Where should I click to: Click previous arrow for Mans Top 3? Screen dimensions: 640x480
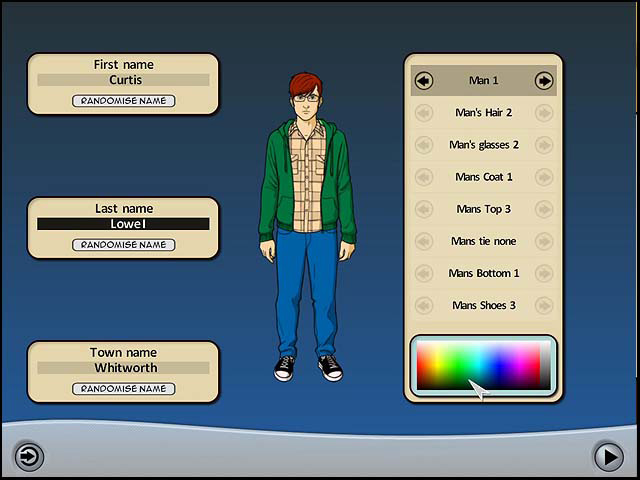point(424,209)
